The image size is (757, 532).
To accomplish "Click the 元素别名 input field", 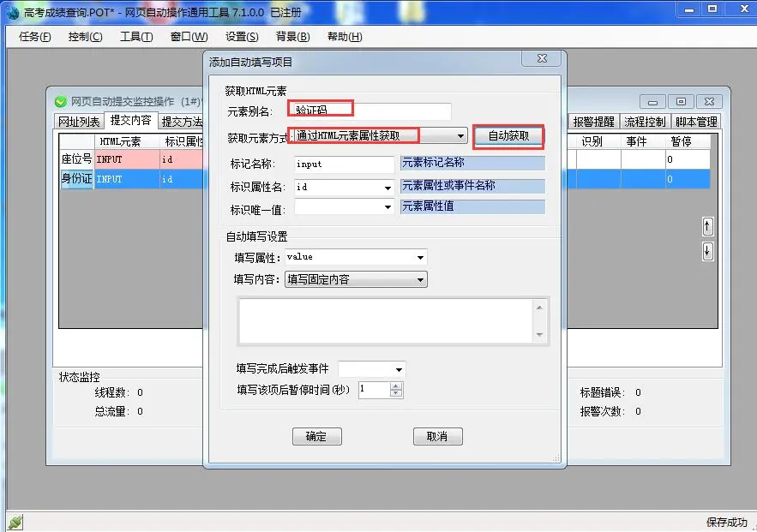I will tap(370, 111).
